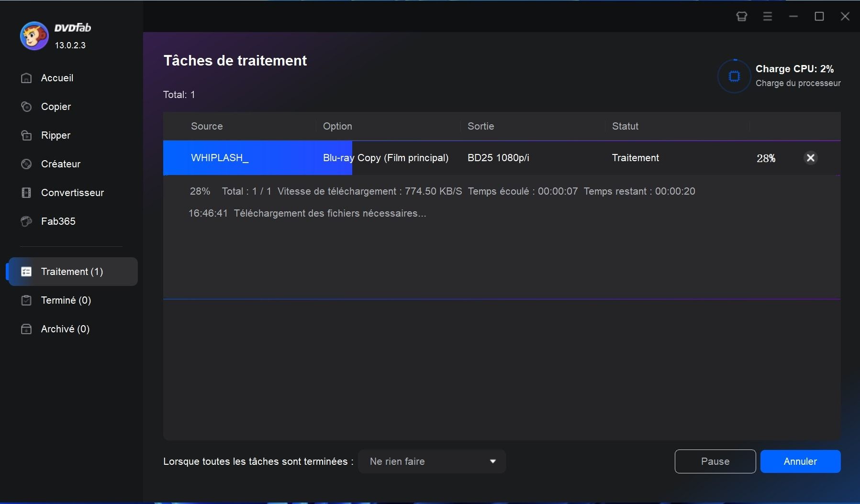Minimize the DVDFab window
860x504 pixels.
coord(793,17)
